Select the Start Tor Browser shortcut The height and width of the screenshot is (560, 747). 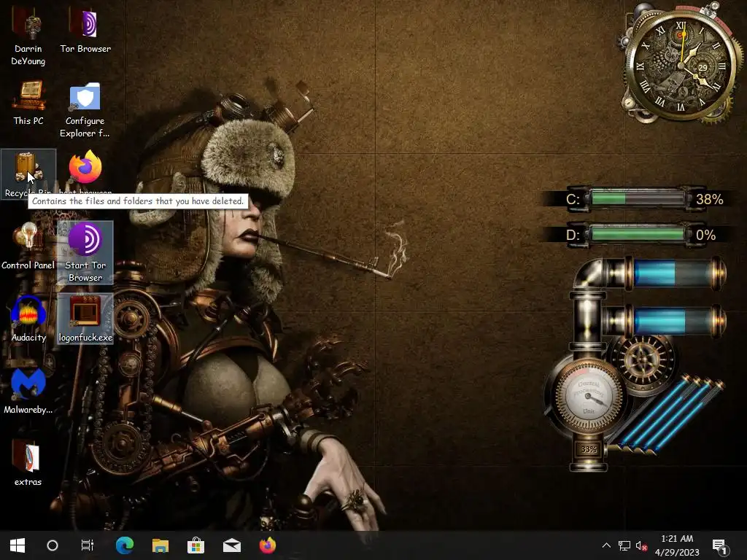click(x=85, y=252)
